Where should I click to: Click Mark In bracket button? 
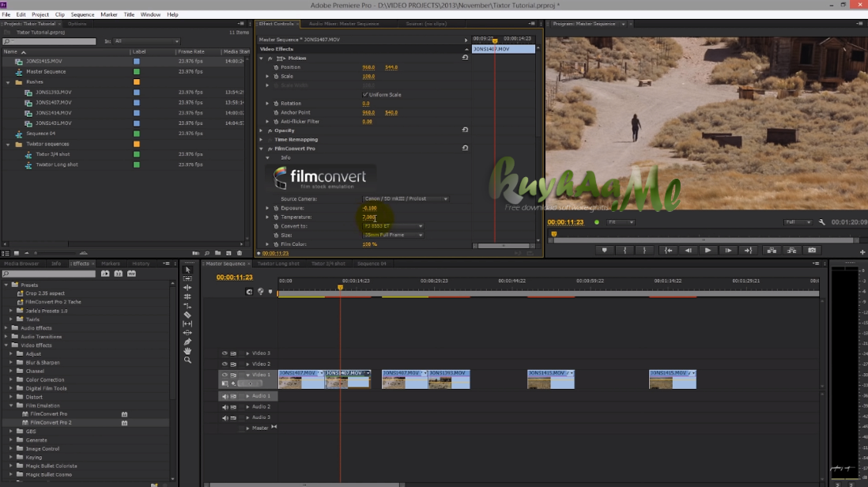[625, 251]
